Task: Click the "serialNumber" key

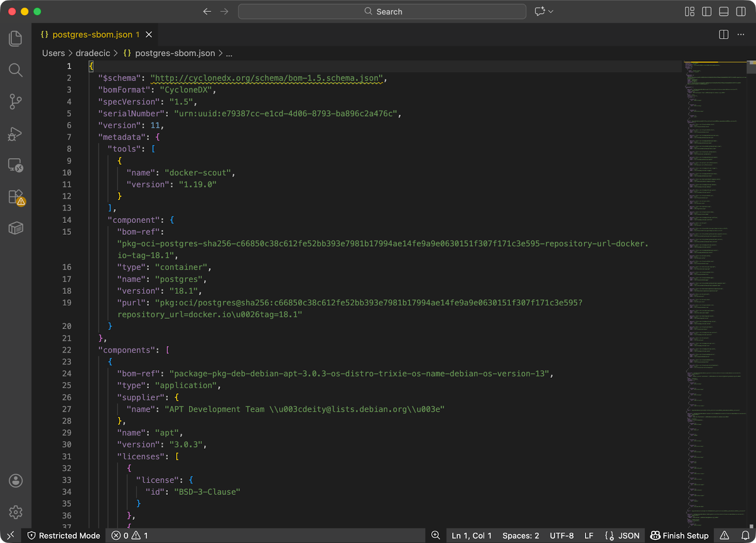Action: (x=131, y=113)
